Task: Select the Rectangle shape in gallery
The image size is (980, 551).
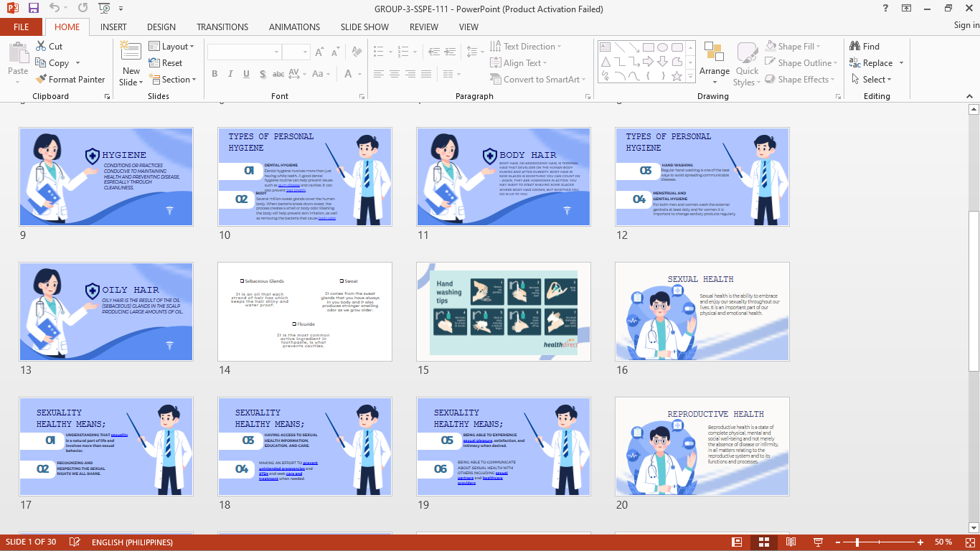Action: [648, 47]
